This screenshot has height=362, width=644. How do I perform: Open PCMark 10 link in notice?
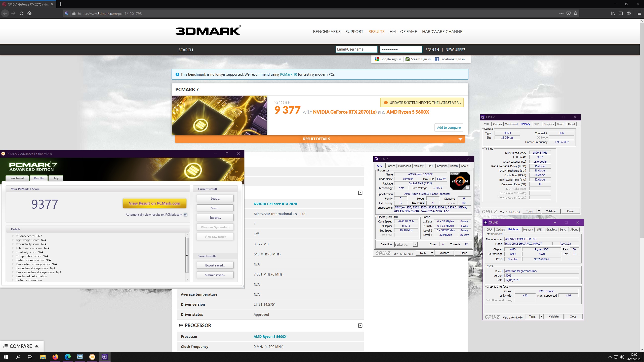pos(288,74)
